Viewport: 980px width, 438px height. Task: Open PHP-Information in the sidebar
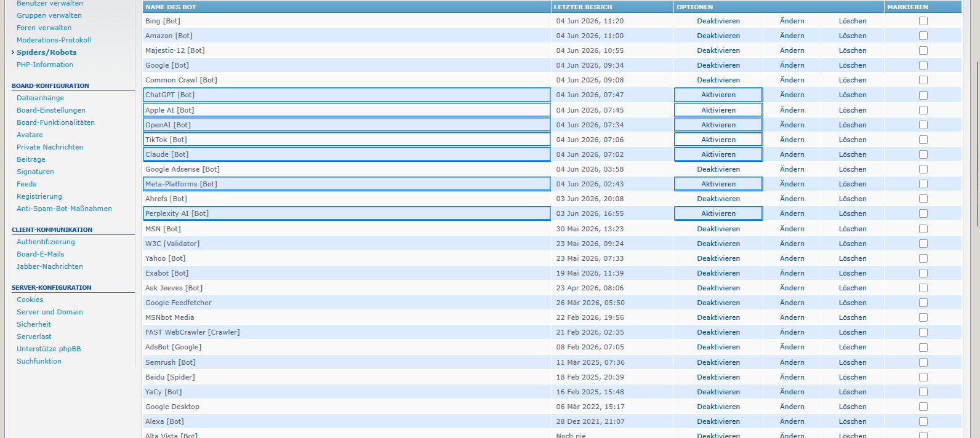click(45, 65)
